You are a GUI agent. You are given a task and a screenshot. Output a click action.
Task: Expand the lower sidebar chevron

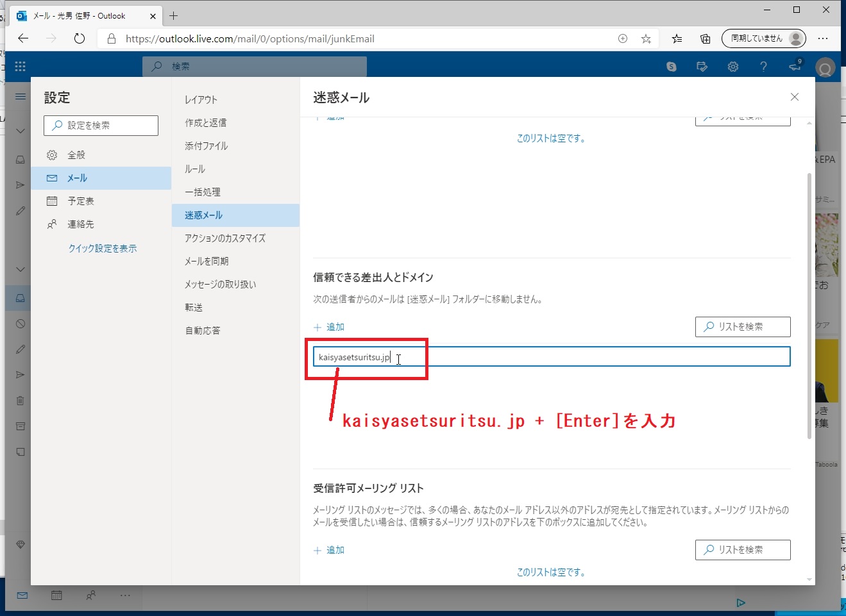pos(19,269)
